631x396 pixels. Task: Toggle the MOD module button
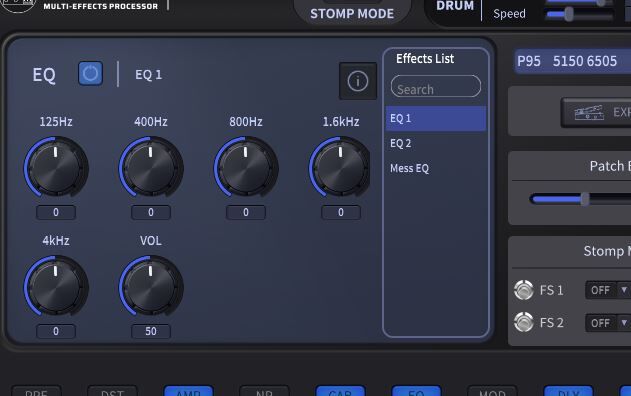[492, 391]
